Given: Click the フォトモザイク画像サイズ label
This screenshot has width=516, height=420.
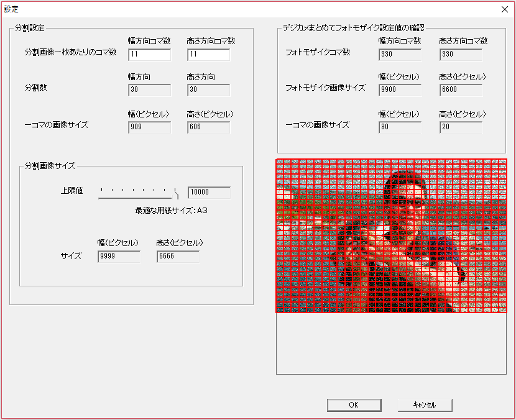Looking at the screenshot, I should coord(325,88).
